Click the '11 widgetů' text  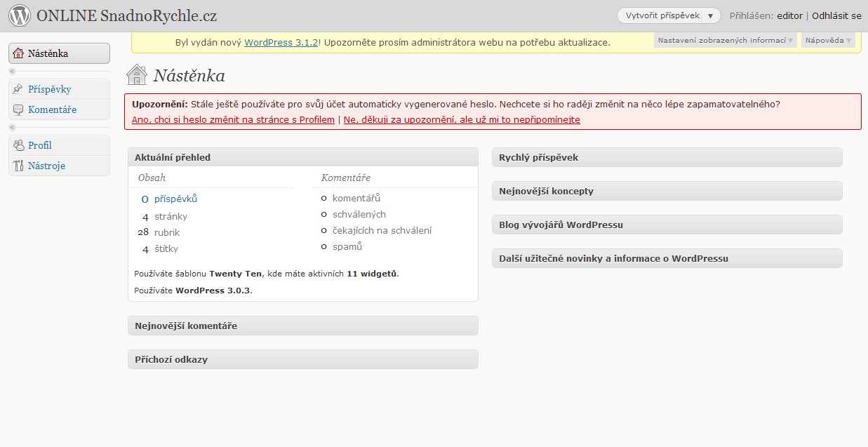pos(372,274)
